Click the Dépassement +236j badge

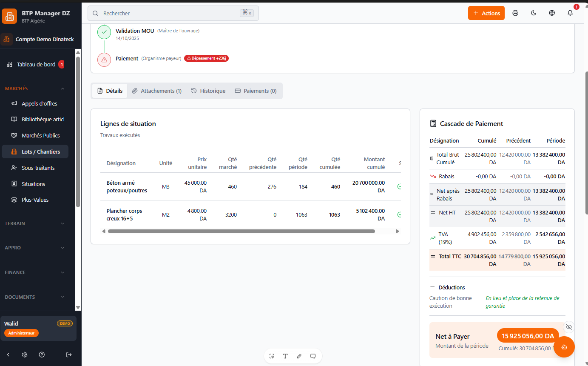206,58
